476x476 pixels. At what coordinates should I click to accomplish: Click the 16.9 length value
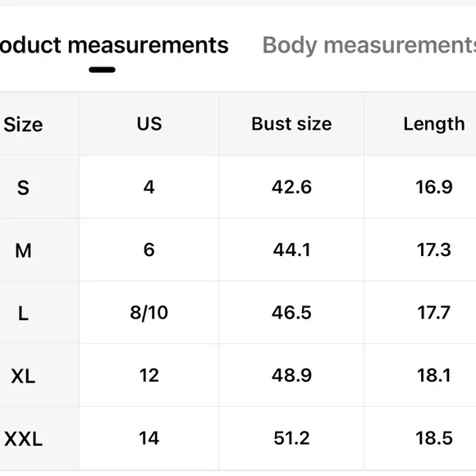pyautogui.click(x=434, y=186)
